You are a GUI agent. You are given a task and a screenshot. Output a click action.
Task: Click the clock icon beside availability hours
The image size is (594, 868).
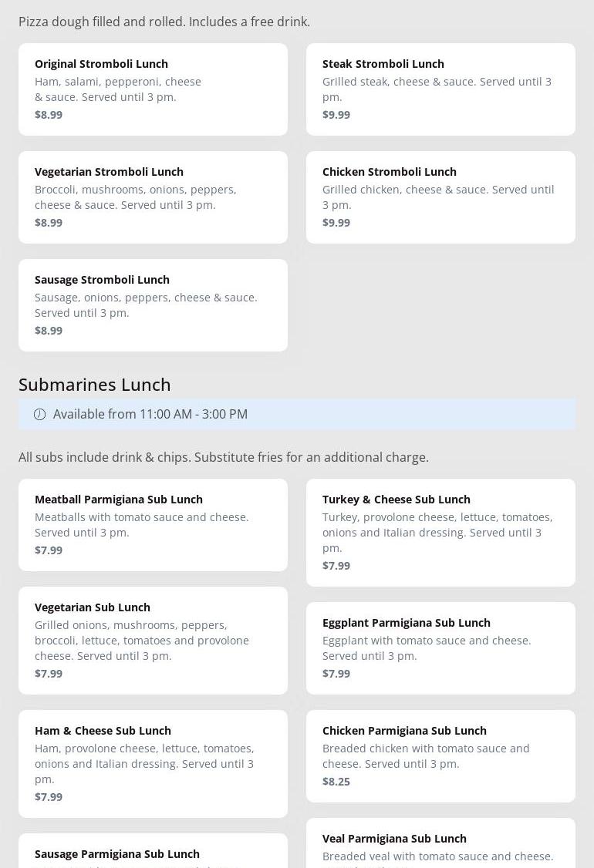[40, 415]
